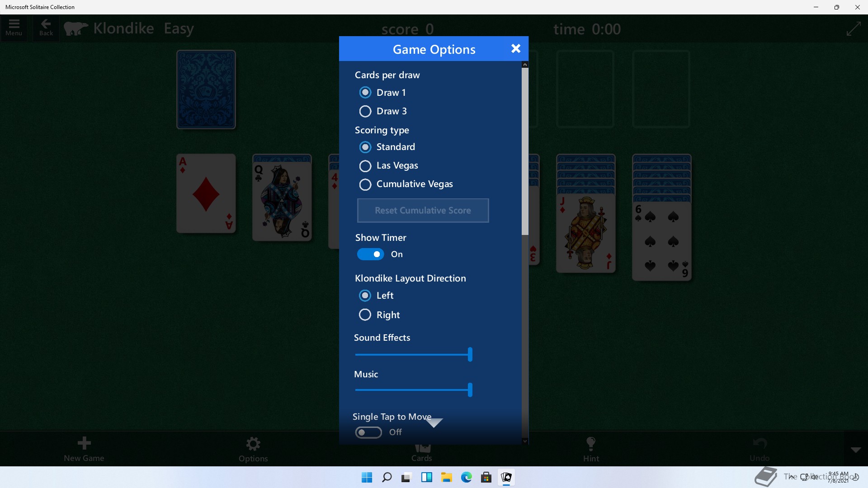Choose Las Vegas scoring type

[388, 166]
